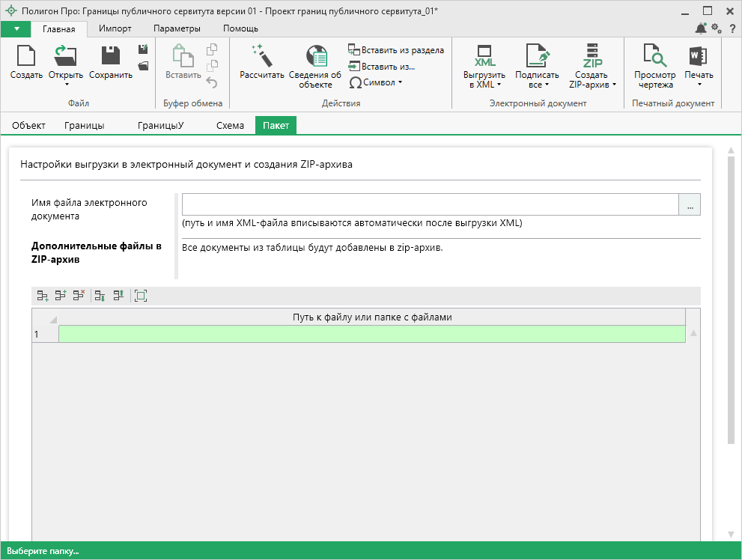
Task: Open the Границы tab
Action: tap(84, 125)
